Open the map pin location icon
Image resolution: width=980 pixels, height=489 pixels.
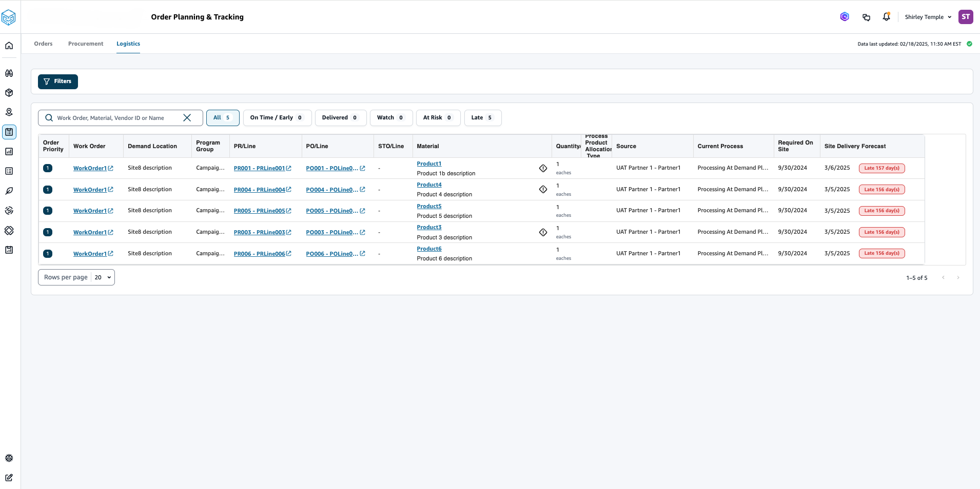[9, 112]
